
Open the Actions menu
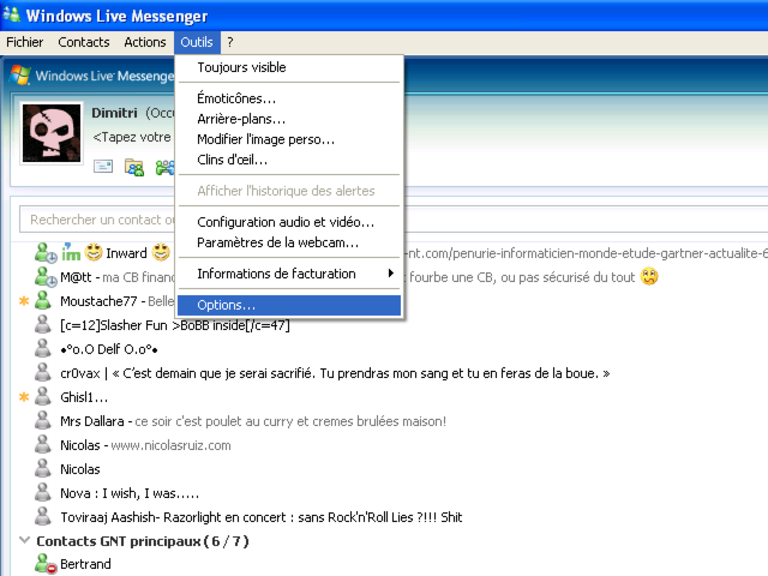(x=145, y=42)
